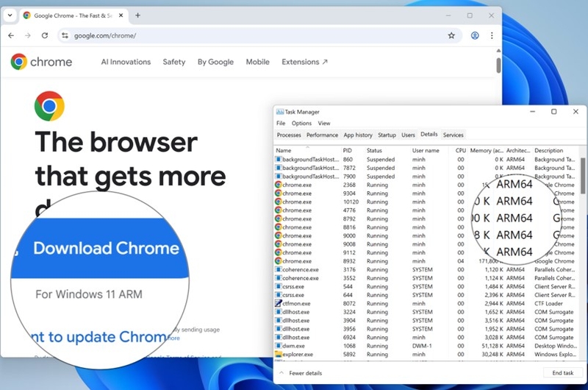
Task: Switch to the Processes tab
Action: click(x=289, y=135)
